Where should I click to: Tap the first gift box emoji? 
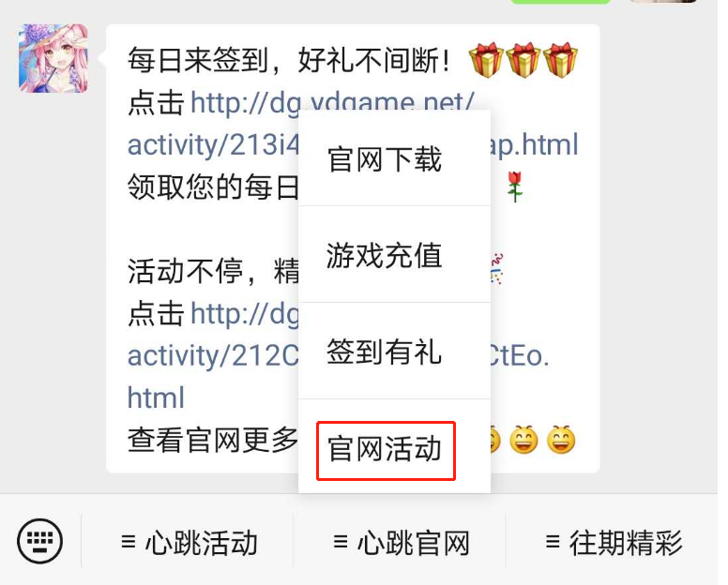(x=486, y=60)
